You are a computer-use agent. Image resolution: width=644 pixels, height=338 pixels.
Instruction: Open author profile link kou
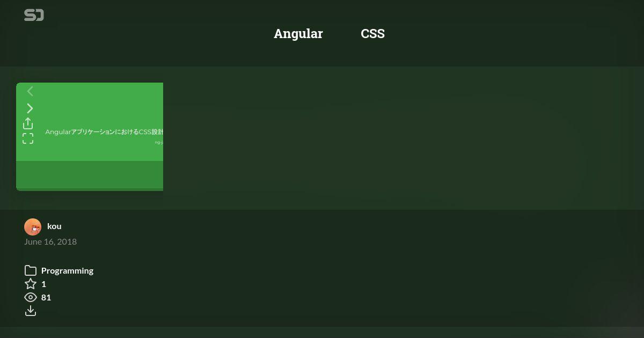(54, 226)
